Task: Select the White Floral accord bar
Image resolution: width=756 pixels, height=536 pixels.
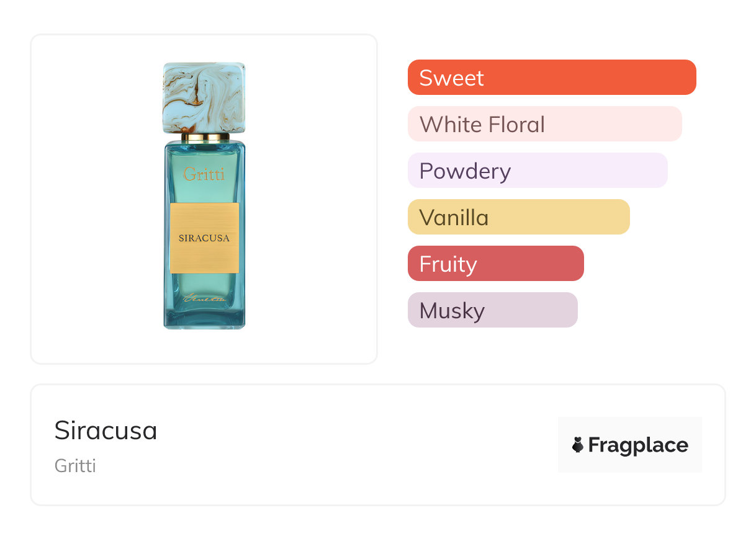Action: click(x=544, y=124)
